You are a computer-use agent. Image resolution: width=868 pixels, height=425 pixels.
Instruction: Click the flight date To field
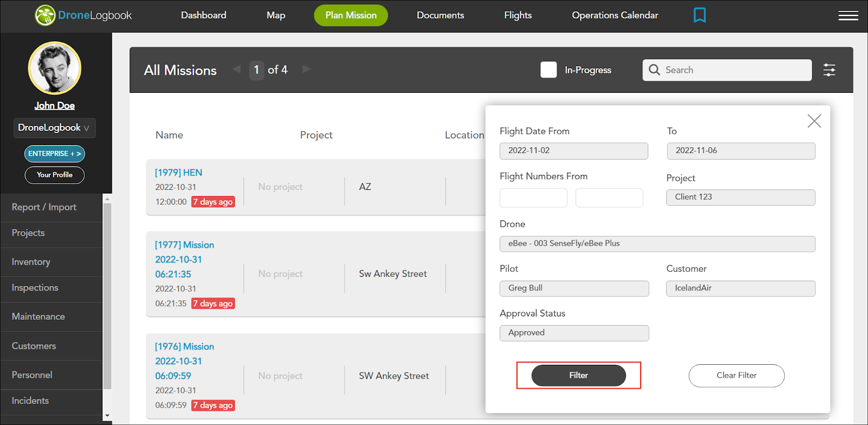coord(741,151)
